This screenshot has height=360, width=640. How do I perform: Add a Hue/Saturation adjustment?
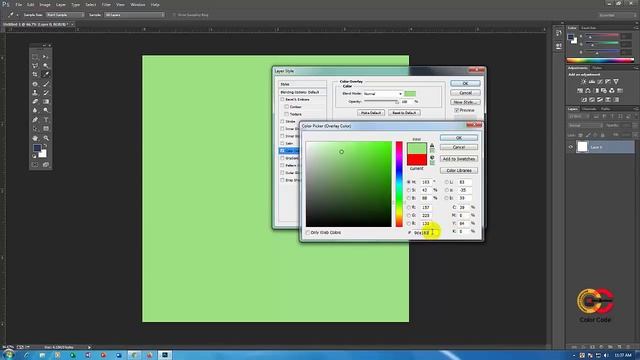click(x=580, y=91)
